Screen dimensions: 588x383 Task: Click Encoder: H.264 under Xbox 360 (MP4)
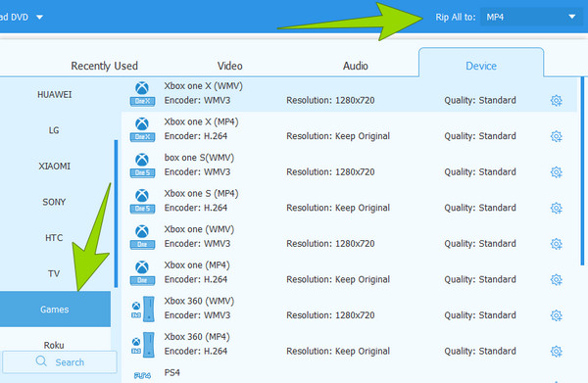click(196, 351)
